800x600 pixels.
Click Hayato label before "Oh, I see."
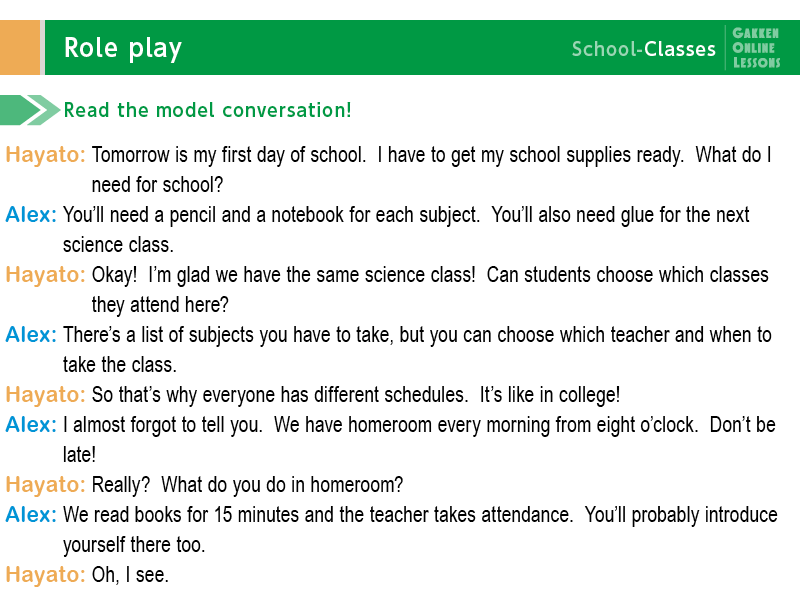coord(45,575)
